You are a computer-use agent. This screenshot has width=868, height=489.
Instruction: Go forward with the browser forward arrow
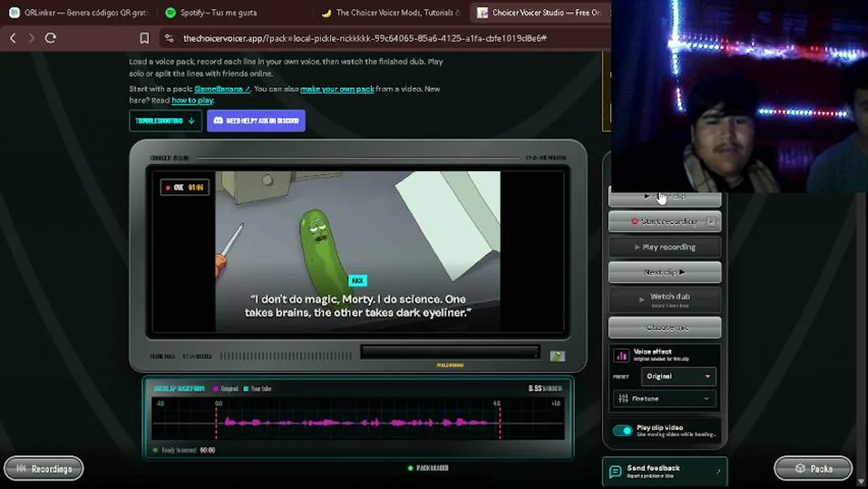31,38
